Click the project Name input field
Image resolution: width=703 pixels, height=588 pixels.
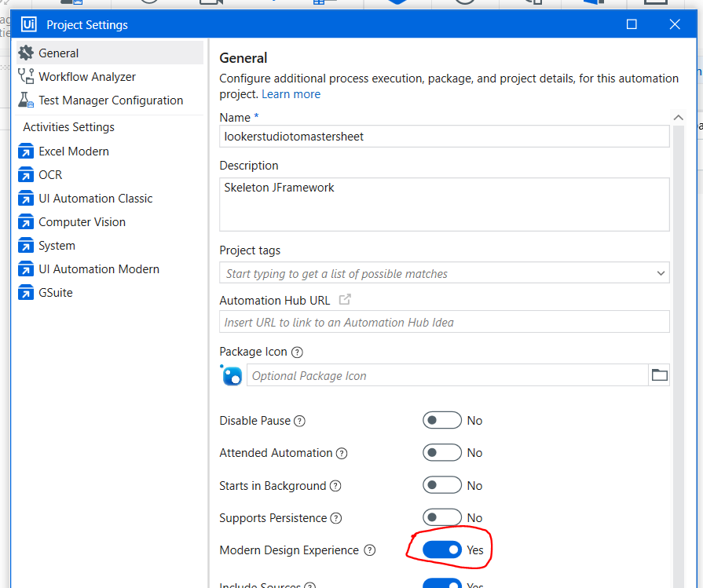click(444, 135)
